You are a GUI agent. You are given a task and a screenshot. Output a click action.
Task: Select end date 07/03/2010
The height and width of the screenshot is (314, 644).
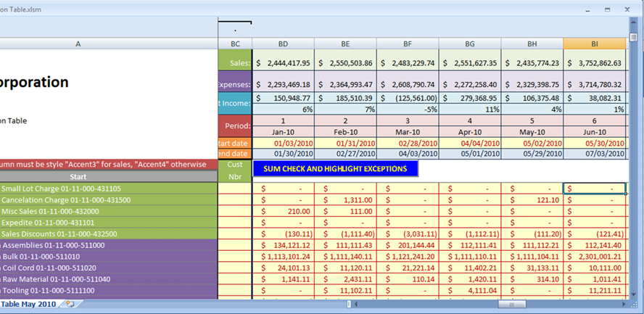pos(594,154)
